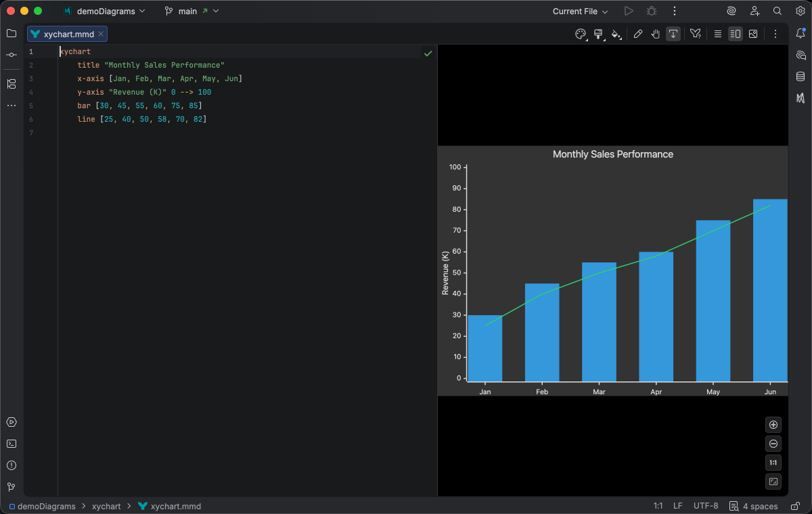Click the x-axis line of code

[x=160, y=78]
